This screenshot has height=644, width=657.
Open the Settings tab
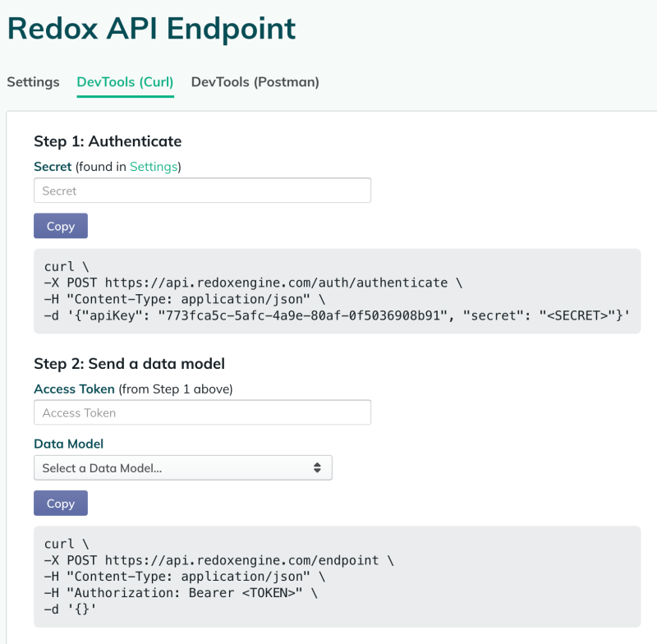(33, 81)
